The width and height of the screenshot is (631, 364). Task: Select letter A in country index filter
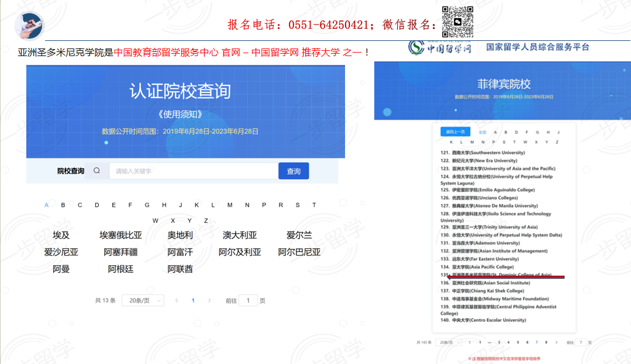[x=46, y=205]
